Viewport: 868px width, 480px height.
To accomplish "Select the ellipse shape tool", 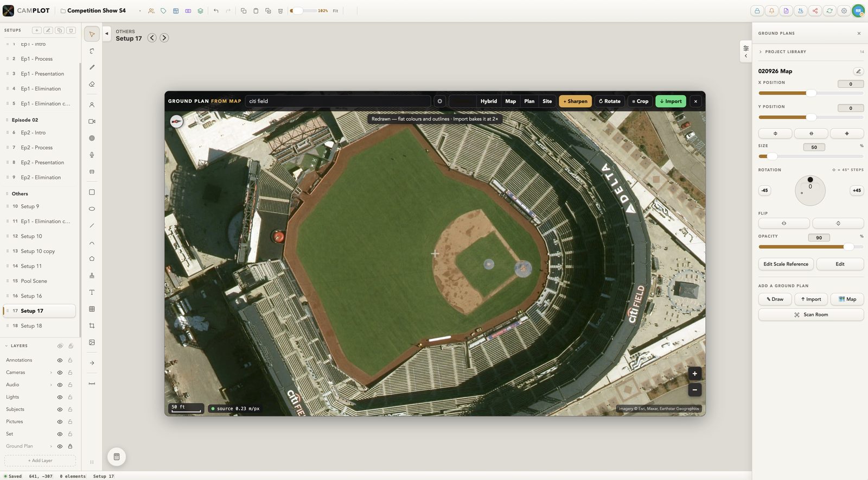I will click(x=92, y=209).
